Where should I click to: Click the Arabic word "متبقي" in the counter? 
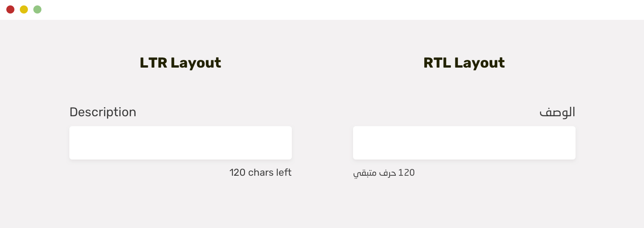pyautogui.click(x=363, y=173)
